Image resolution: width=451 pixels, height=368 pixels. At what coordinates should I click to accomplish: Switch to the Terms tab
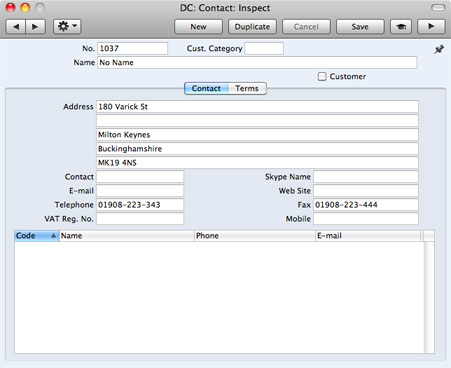click(x=247, y=88)
